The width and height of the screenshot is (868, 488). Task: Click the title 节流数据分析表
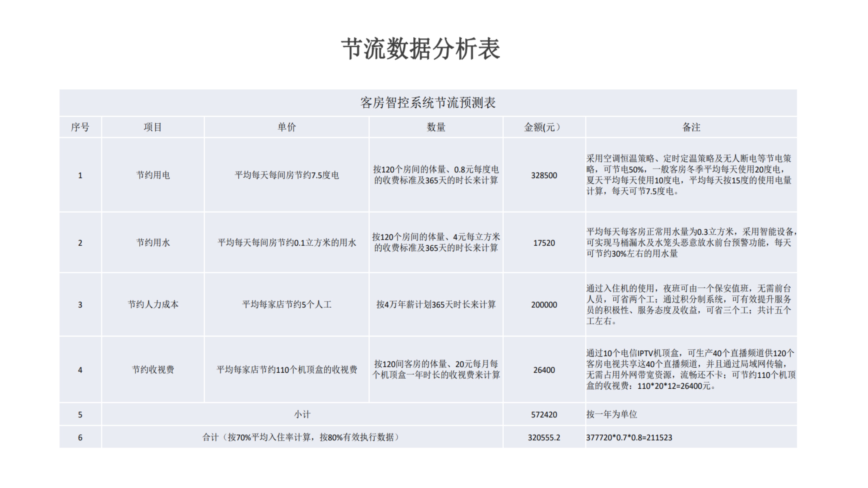pyautogui.click(x=421, y=49)
